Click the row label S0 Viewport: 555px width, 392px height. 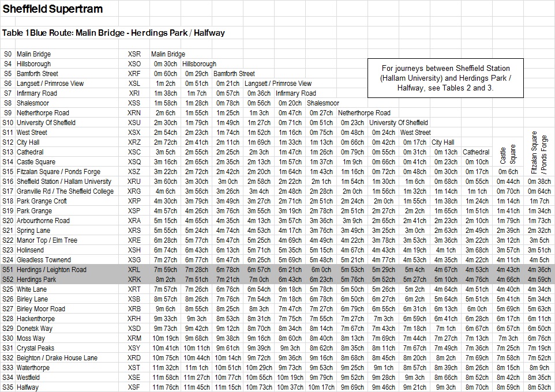(7, 54)
